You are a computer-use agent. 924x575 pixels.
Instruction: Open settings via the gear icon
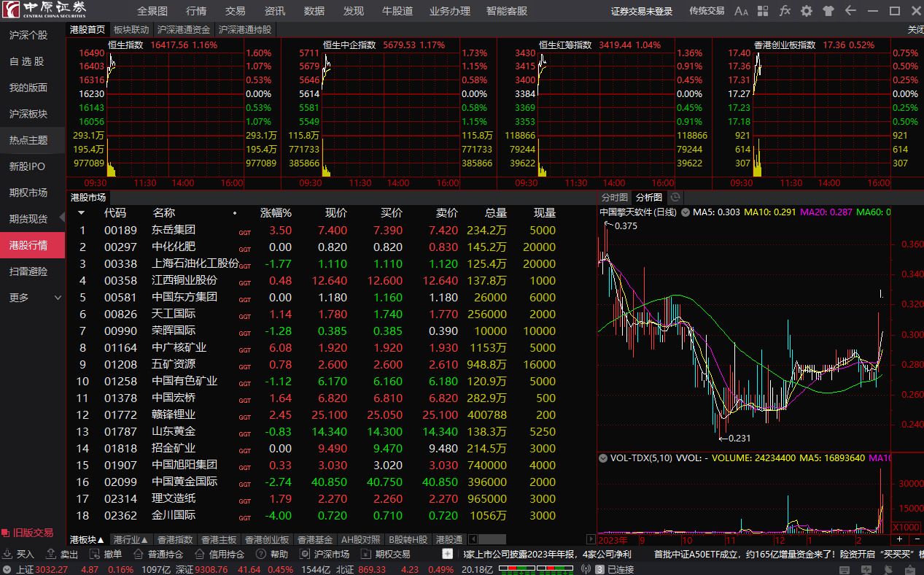point(807,11)
